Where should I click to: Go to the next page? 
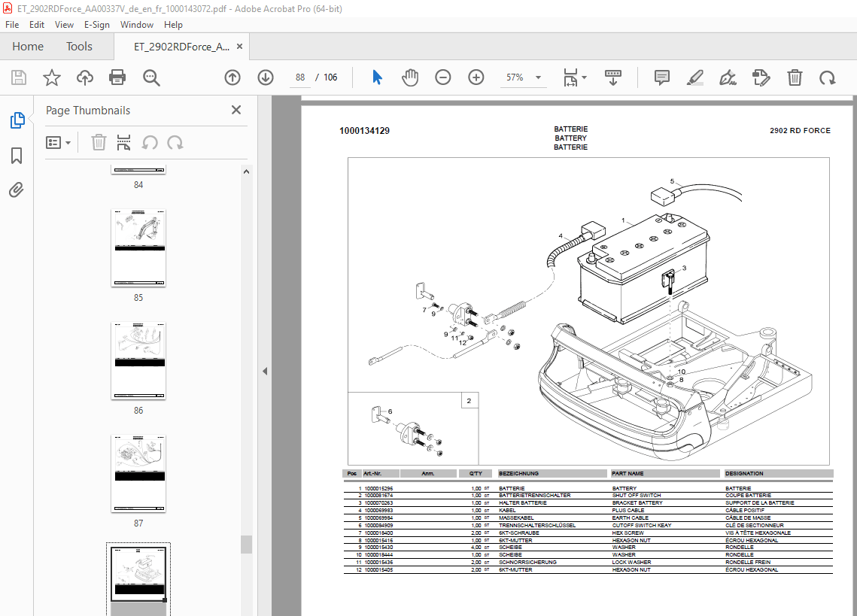[265, 77]
